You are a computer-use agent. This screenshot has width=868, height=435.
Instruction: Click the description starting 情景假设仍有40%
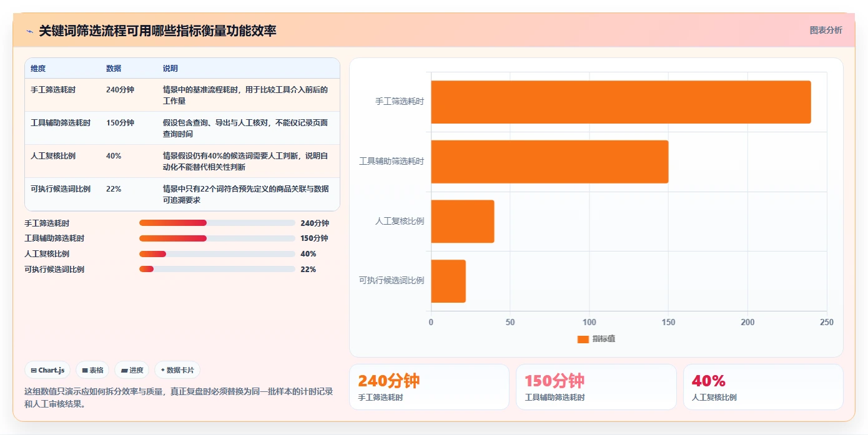click(245, 162)
